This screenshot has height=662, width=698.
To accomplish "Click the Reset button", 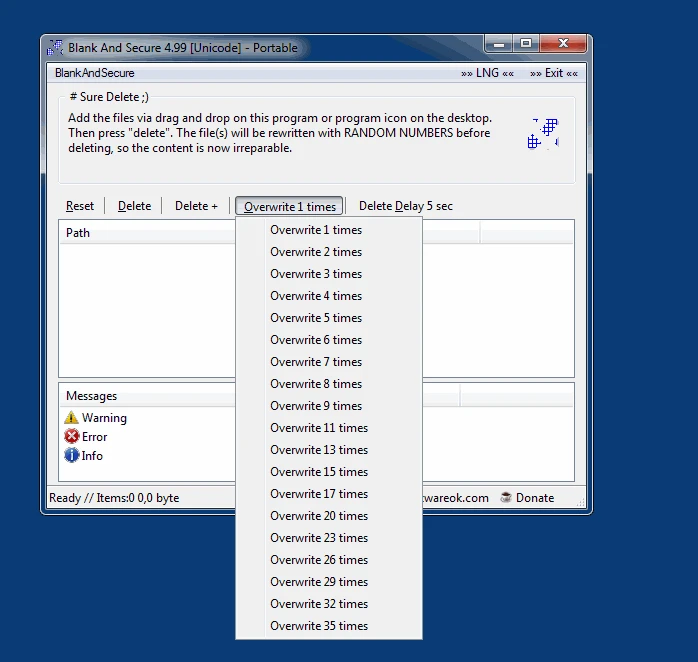I will 80,206.
